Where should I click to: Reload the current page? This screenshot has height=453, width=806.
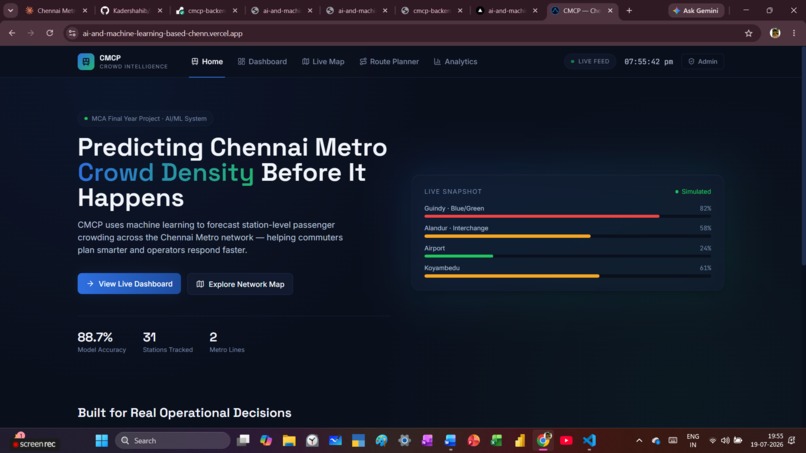49,33
